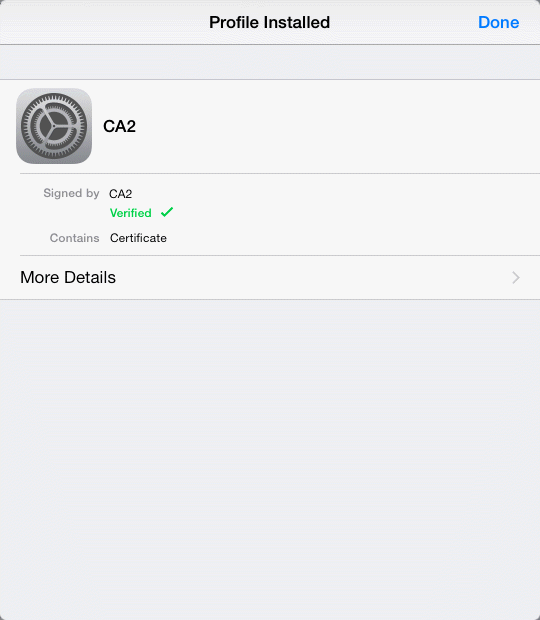
Task: Click blank space right of Verified checkmark
Action: pos(356,213)
